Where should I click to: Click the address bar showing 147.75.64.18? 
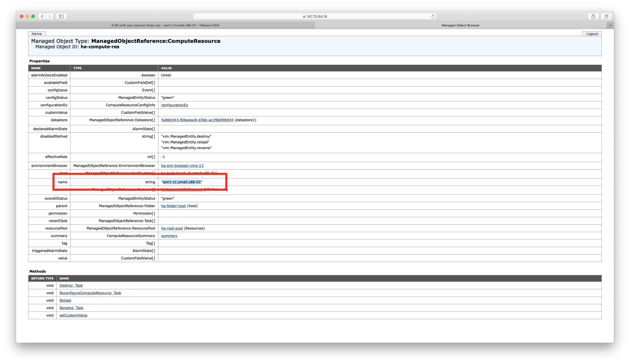(315, 16)
